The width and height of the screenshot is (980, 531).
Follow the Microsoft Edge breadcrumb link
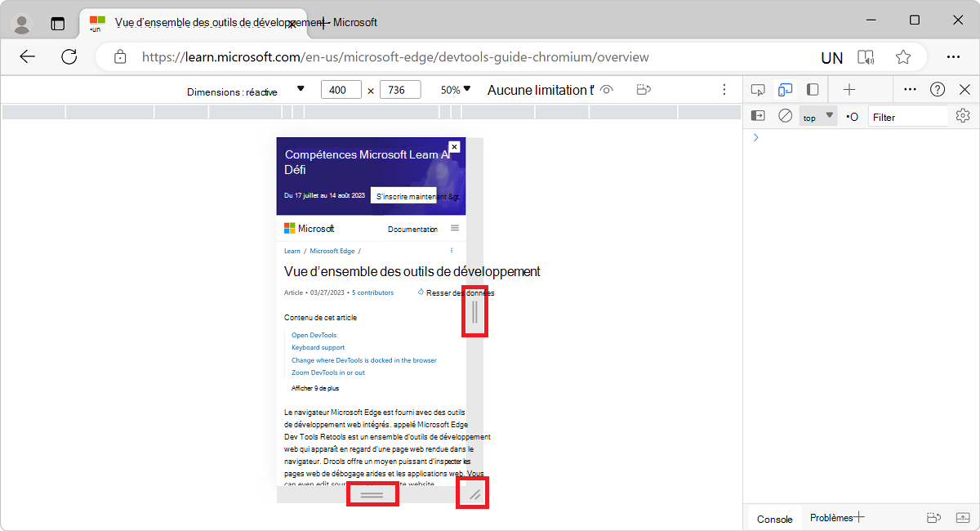pos(332,252)
